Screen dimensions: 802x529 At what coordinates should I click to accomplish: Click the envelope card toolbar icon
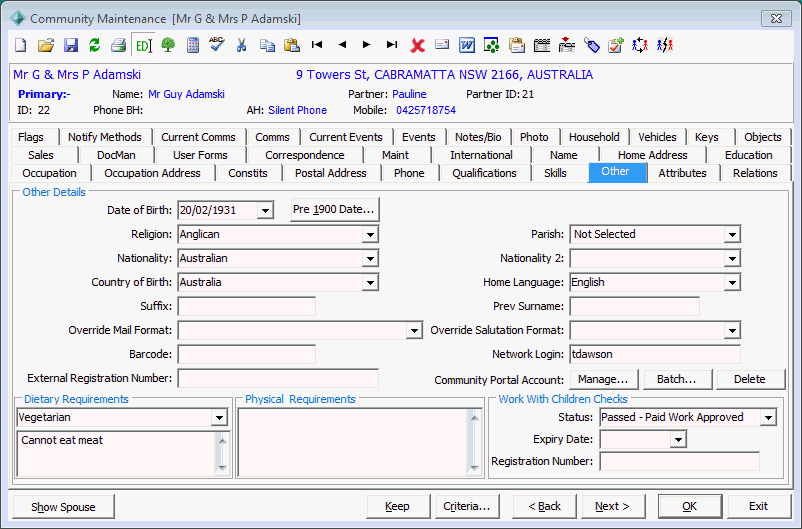[442, 45]
